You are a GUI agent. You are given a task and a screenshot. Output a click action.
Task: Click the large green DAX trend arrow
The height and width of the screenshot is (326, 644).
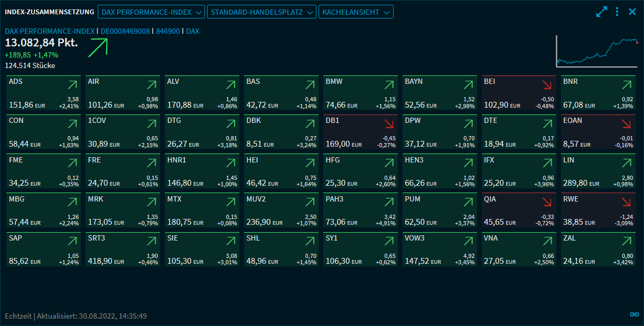(98, 46)
